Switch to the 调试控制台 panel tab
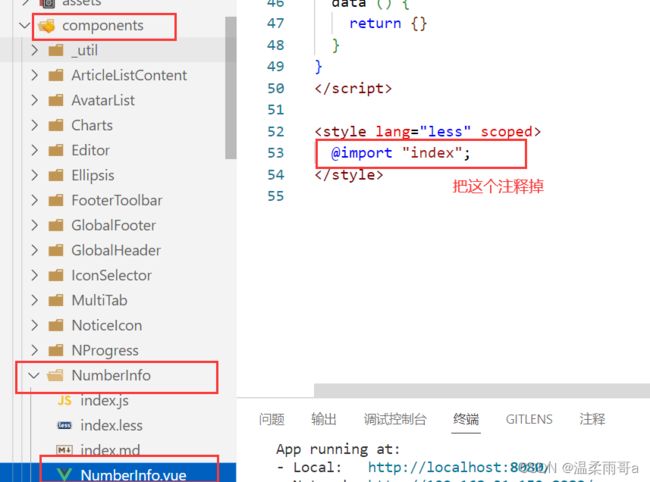This screenshot has height=482, width=650. 395,419
